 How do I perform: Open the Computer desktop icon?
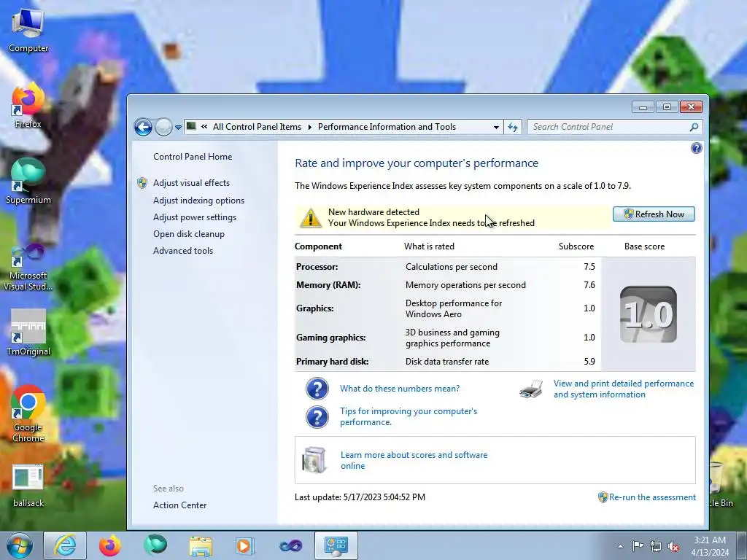point(28,31)
